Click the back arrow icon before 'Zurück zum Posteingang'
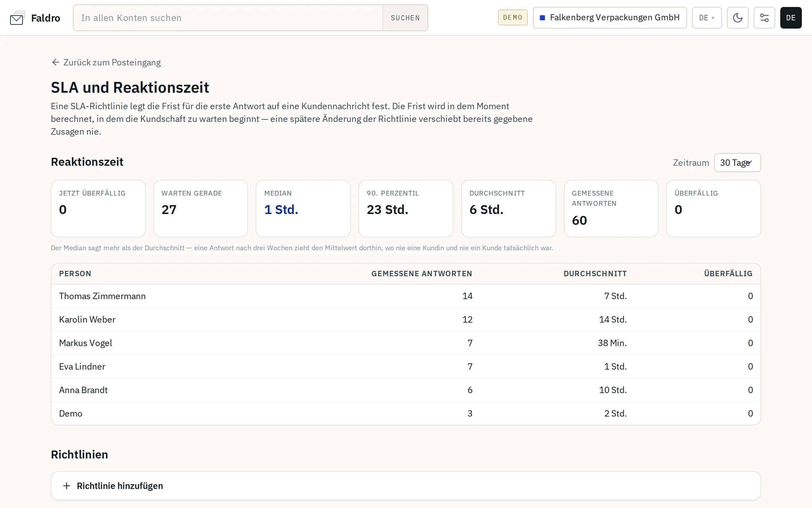This screenshot has height=508, width=812. 56,63
